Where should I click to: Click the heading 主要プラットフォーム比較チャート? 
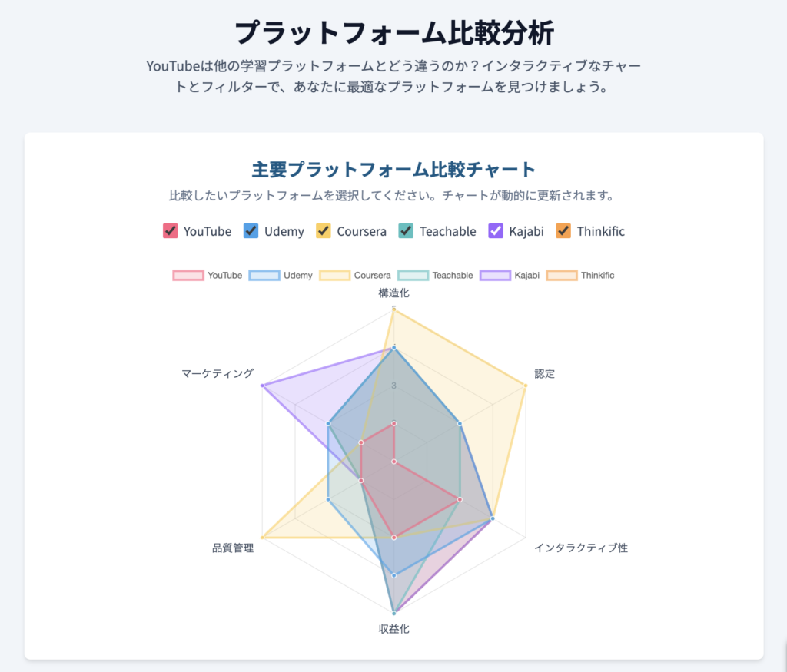click(394, 170)
